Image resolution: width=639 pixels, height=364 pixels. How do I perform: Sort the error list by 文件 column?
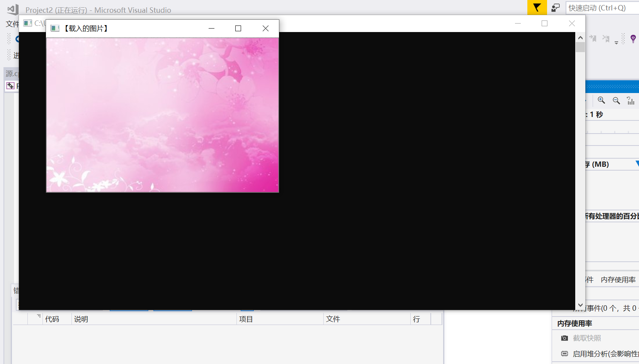(x=367, y=319)
